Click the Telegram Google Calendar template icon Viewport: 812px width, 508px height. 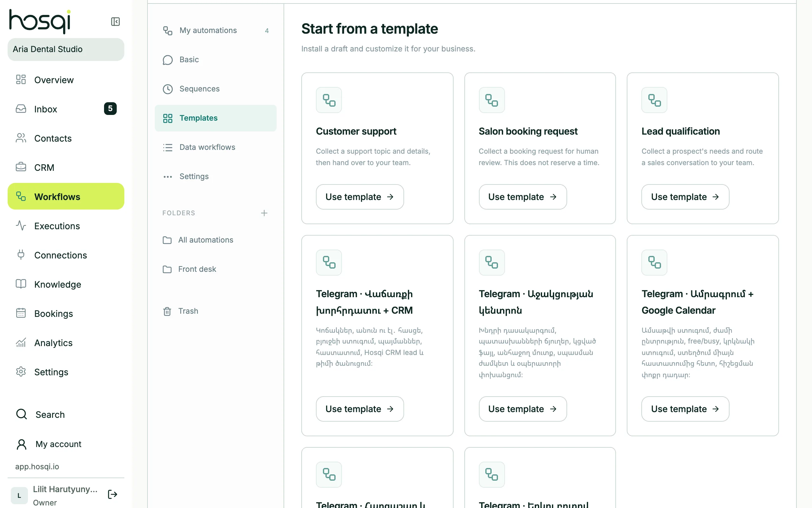pos(654,262)
